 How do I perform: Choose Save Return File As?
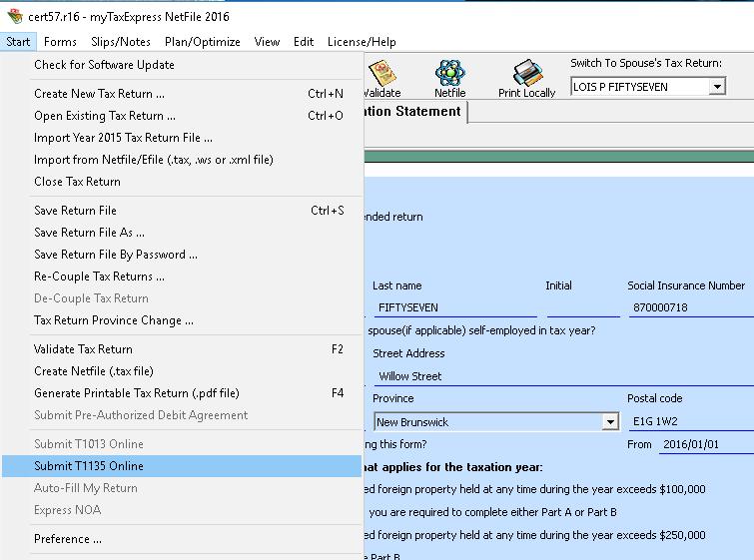pos(182,233)
